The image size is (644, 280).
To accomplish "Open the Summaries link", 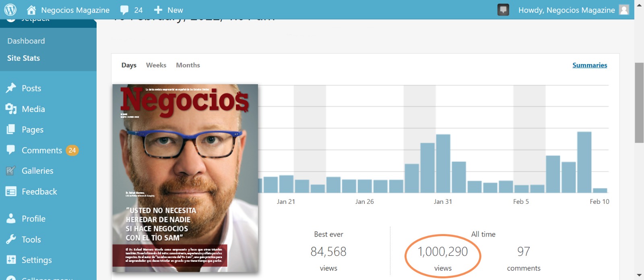I will 590,65.
